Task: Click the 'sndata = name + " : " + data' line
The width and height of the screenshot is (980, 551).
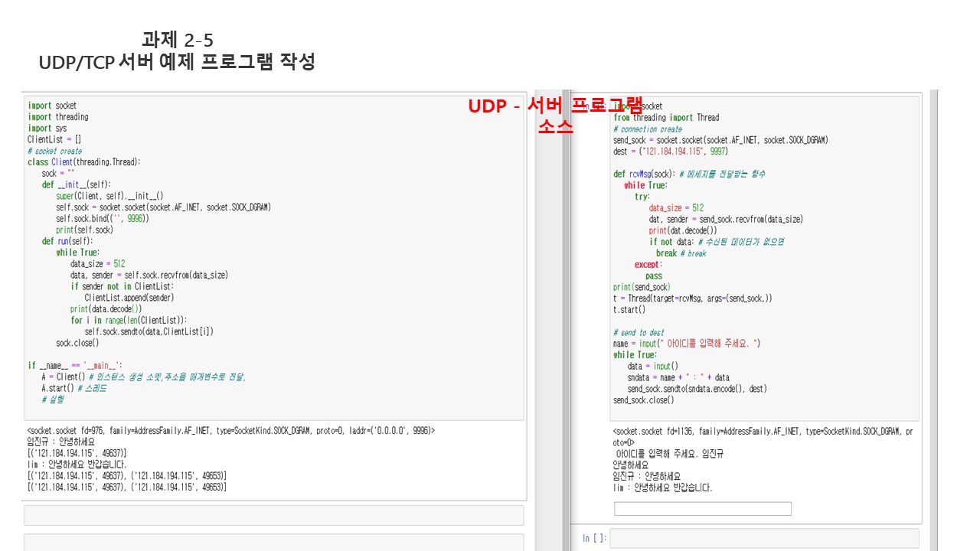Action: [678, 377]
